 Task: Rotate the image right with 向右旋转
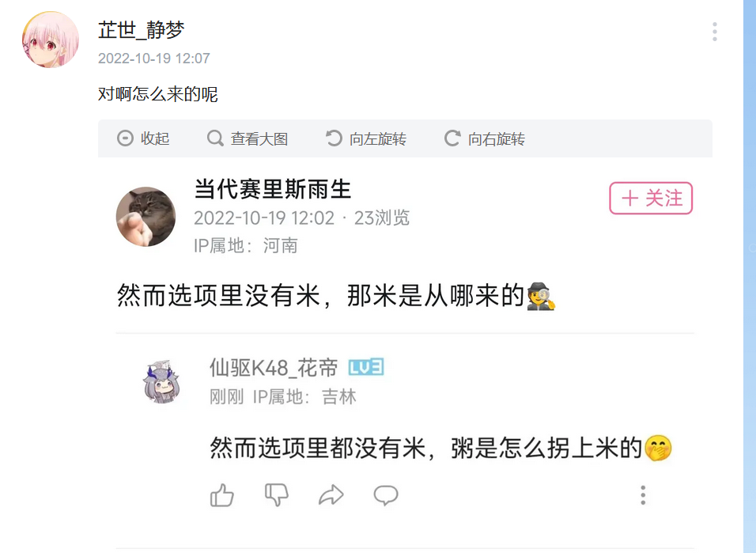click(x=485, y=138)
